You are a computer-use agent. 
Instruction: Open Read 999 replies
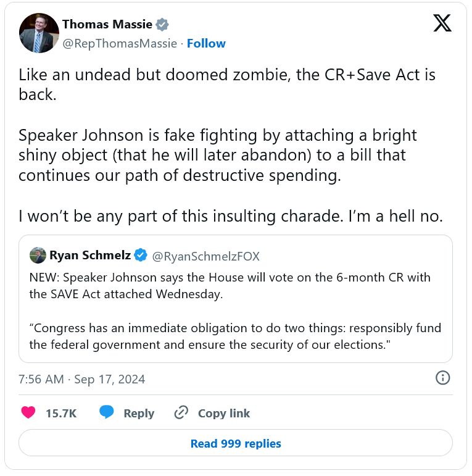pyautogui.click(x=236, y=443)
